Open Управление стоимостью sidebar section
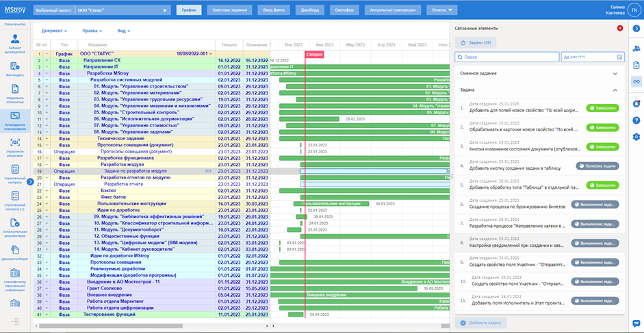644x333 pixels. pyautogui.click(x=15, y=94)
